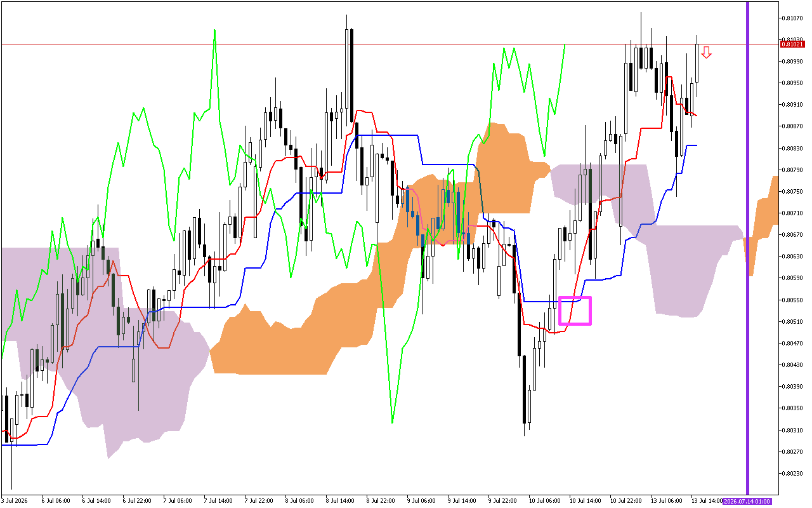
Task: Click the 0.80630 price axis label
Action: click(x=792, y=256)
